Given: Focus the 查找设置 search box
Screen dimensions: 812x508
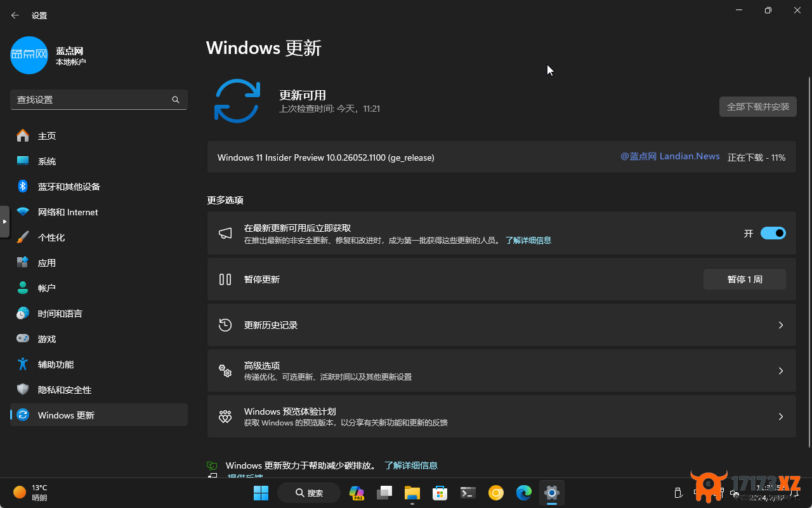Looking at the screenshot, I should coord(99,100).
